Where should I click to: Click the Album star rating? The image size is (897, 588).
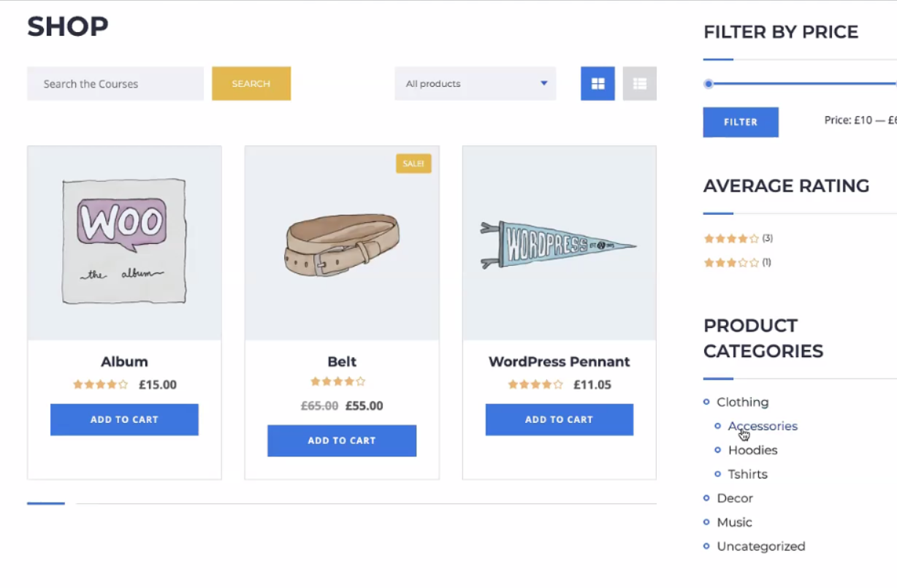coord(100,384)
